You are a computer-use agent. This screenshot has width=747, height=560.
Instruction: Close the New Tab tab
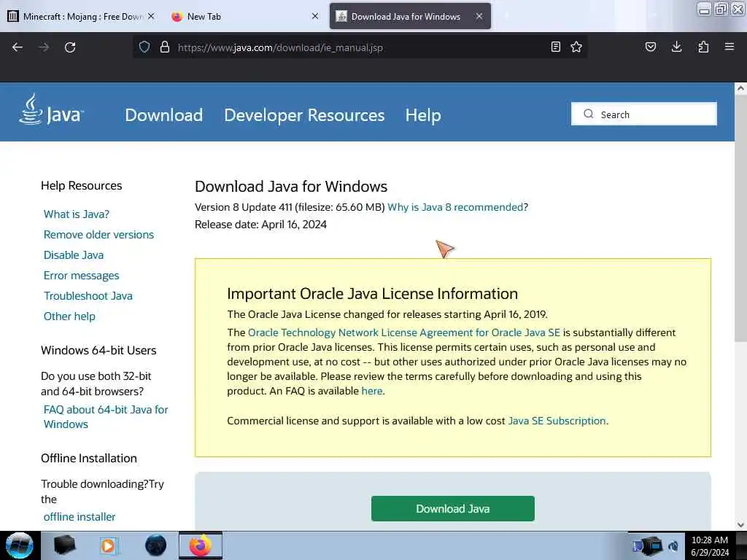[315, 16]
